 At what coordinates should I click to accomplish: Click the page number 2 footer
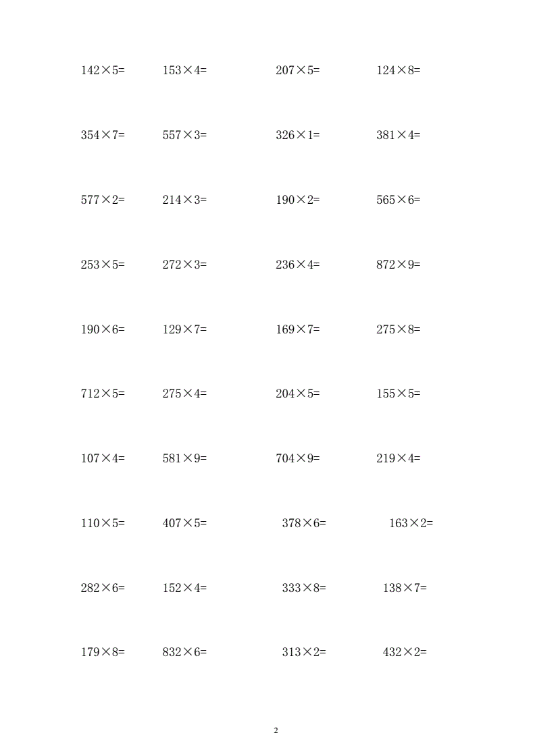[276, 730]
